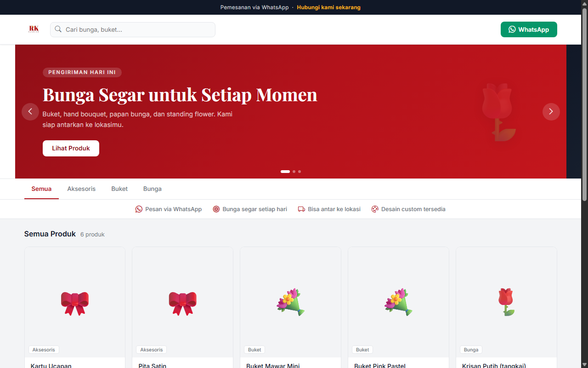588x368 pixels.
Task: Click the search magnifier icon
Action: 58,29
